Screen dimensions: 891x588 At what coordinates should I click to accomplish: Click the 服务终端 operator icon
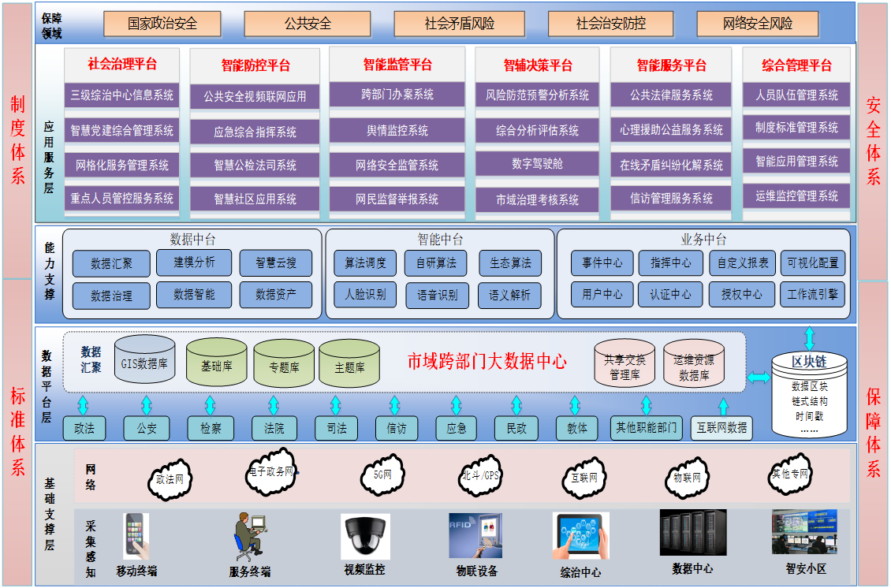pyautogui.click(x=250, y=537)
